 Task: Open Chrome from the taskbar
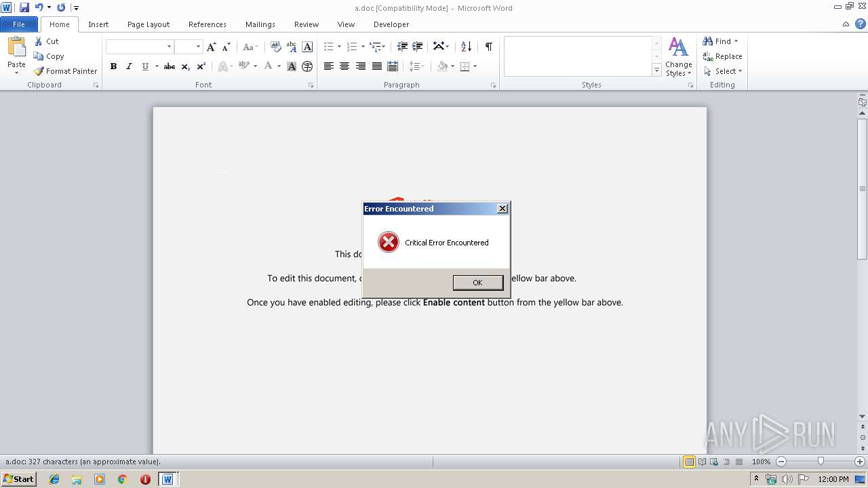coord(122,479)
